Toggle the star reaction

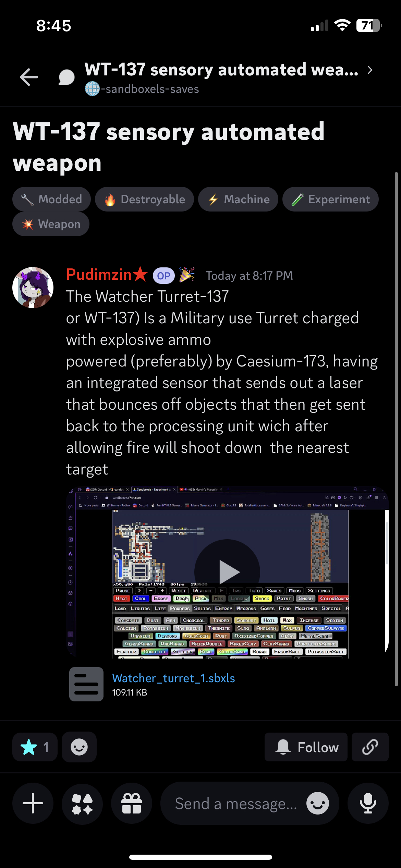point(35,747)
